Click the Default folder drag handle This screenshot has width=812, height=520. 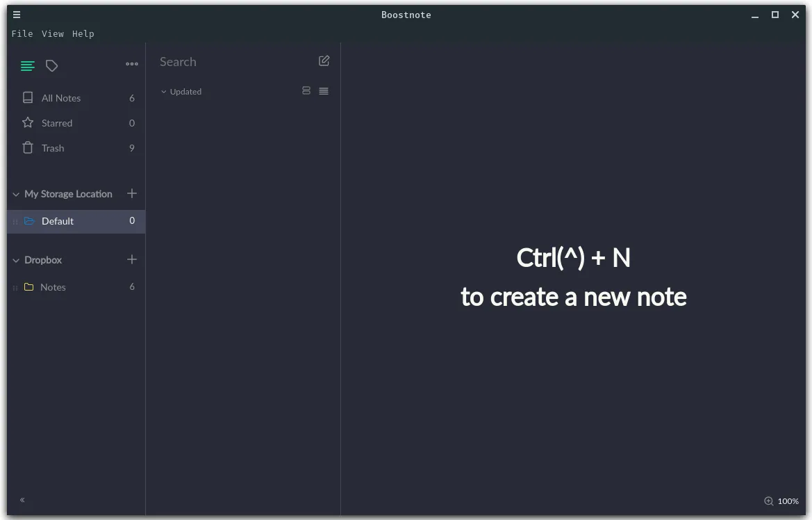coord(15,221)
